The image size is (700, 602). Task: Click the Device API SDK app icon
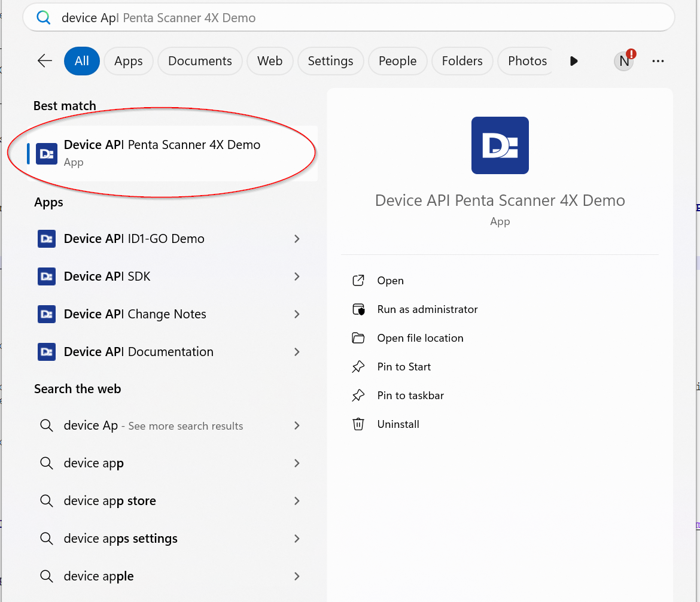47,276
